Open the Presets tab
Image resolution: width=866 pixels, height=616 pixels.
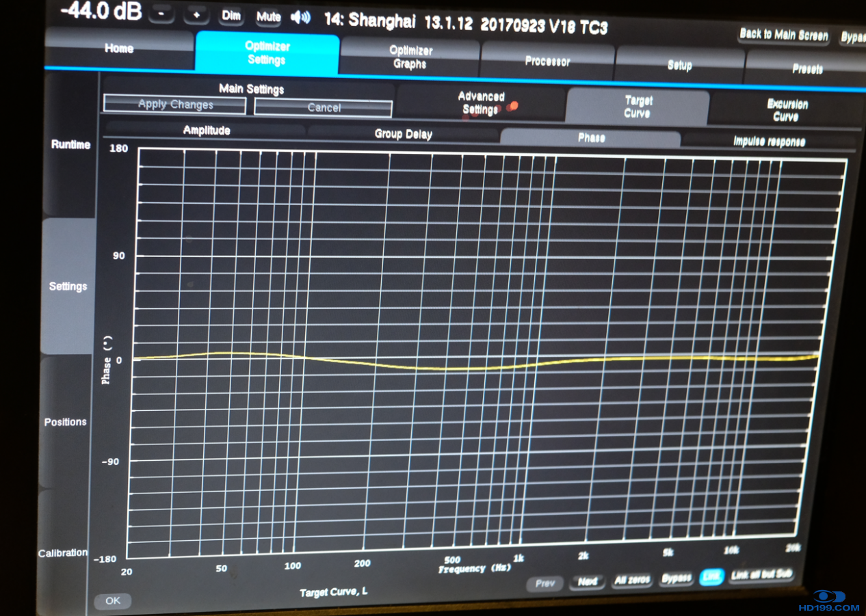coord(807,69)
